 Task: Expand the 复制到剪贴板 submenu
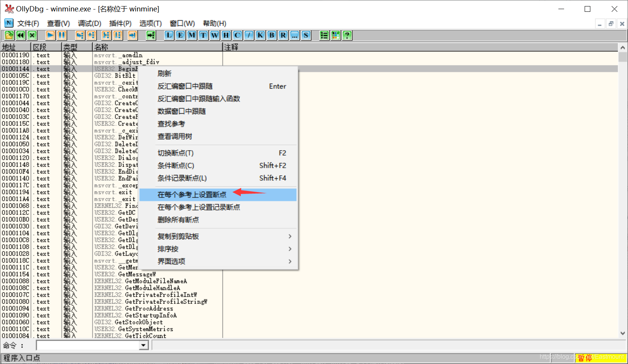[218, 237]
